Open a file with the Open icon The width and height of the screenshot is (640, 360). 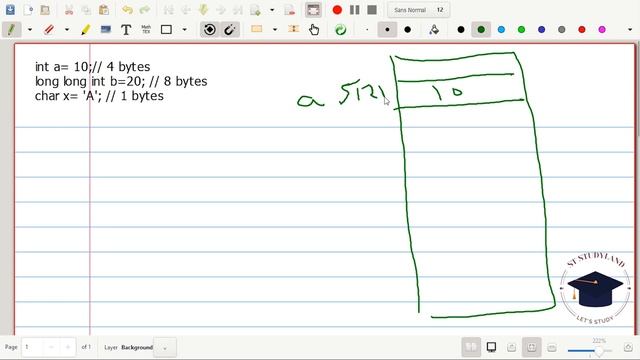45,10
